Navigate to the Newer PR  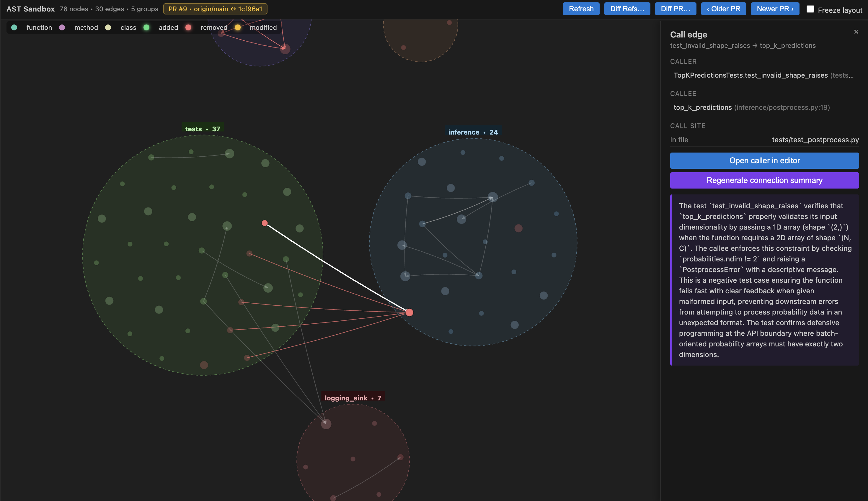point(775,9)
